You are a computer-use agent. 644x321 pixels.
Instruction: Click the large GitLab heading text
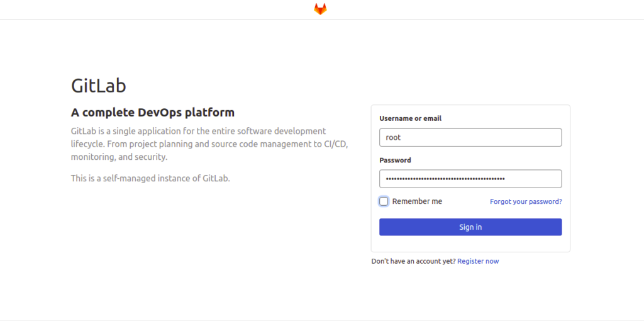99,86
